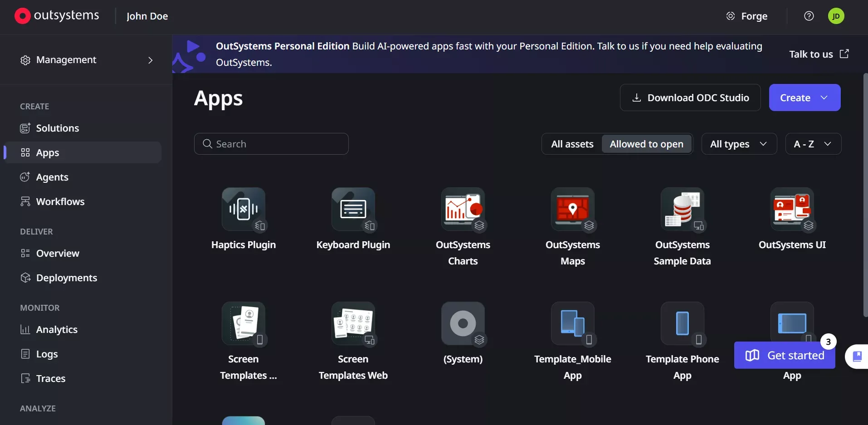Screen dimensions: 868x425
Task: Open the Template_Mobile App icon
Action: point(573,323)
